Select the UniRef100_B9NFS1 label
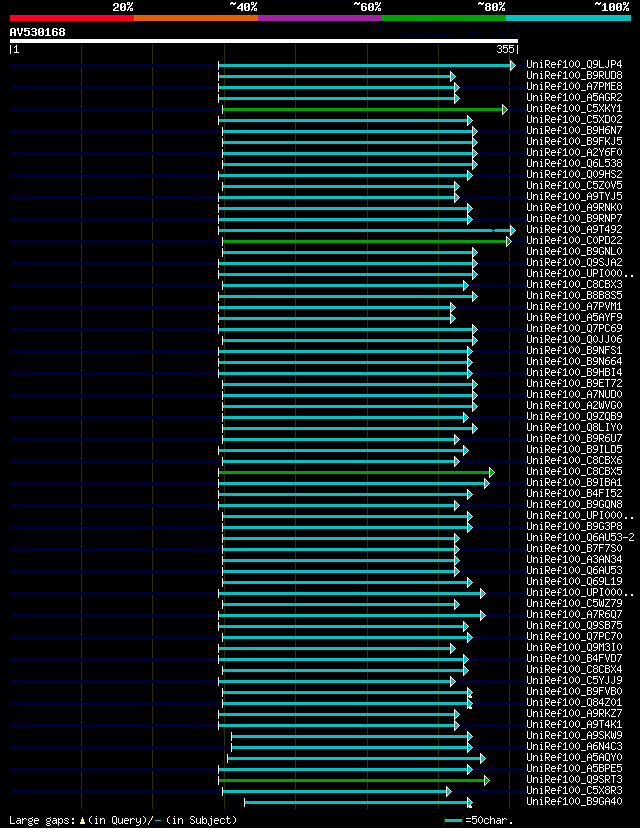The image size is (640, 828). point(574,351)
